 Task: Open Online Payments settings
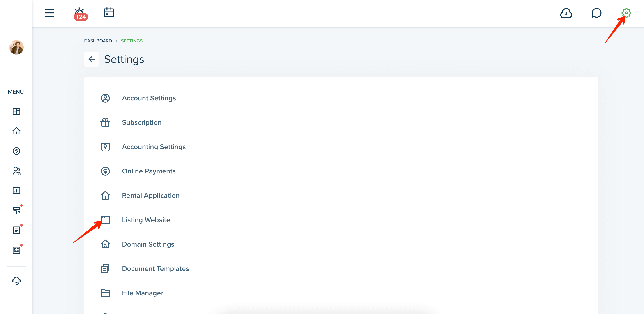point(149,171)
